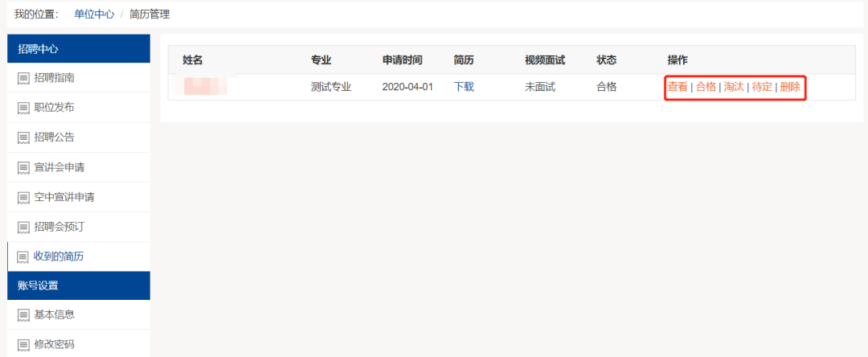Click the icon next to 宣讲会申请

[23, 167]
